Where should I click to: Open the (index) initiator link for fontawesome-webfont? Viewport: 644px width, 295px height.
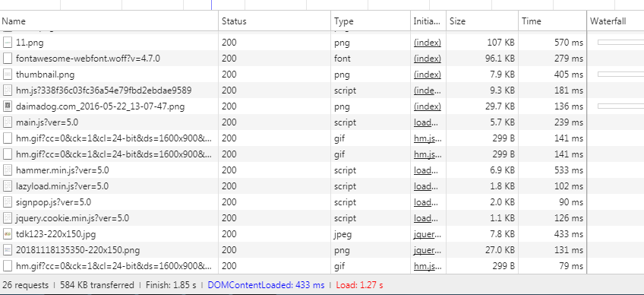coord(428,59)
